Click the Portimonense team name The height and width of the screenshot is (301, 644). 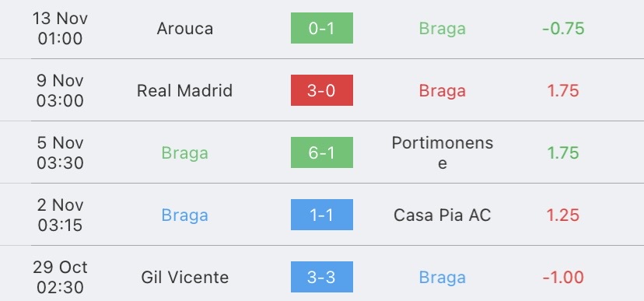tap(443, 152)
